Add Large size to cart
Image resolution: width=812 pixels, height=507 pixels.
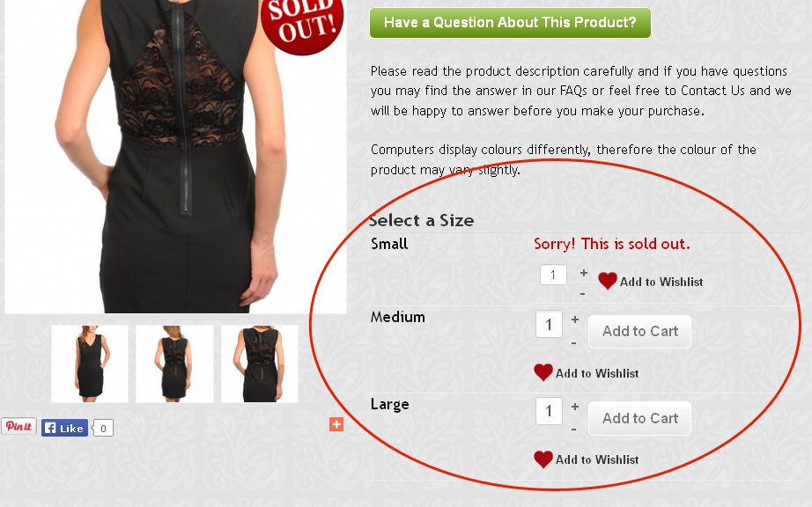click(x=639, y=418)
